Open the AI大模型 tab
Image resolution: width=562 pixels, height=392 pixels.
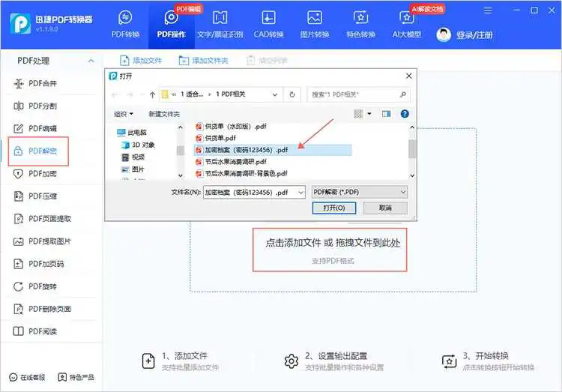(x=406, y=25)
